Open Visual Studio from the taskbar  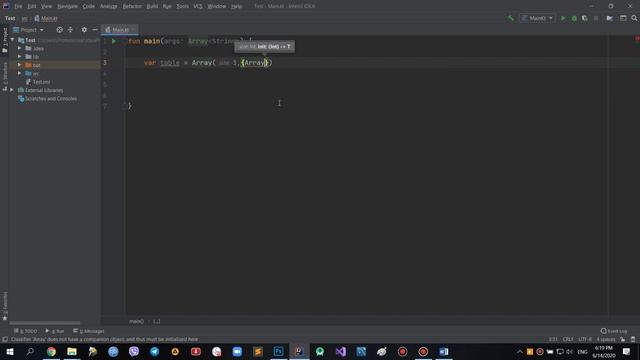click(340, 351)
